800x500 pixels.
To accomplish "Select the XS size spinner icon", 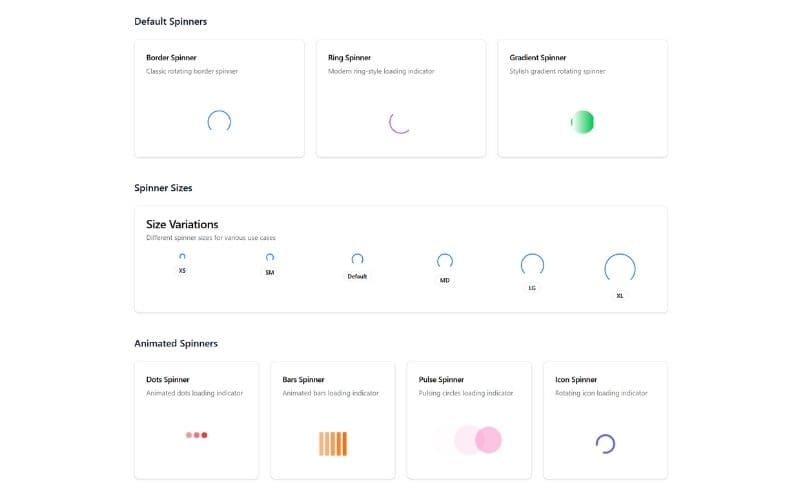I will tap(182, 256).
